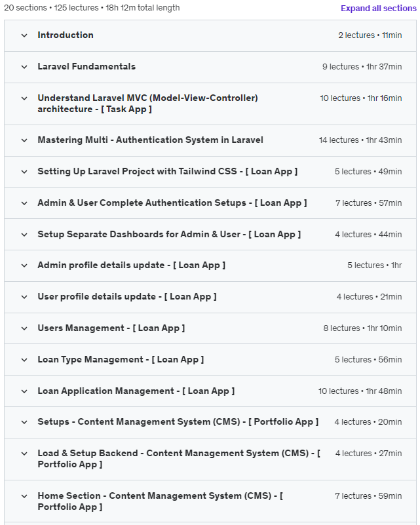
Task: Open Setting Up Laravel Project with Tailwind CSS title
Action: pyautogui.click(x=167, y=172)
